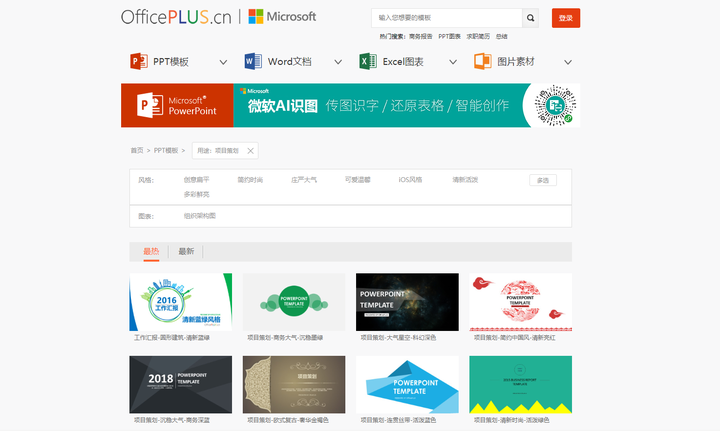The width and height of the screenshot is (720, 431).
Task: Open the blue ribbon PowerPoint template thumbnail
Action: pos(407,385)
